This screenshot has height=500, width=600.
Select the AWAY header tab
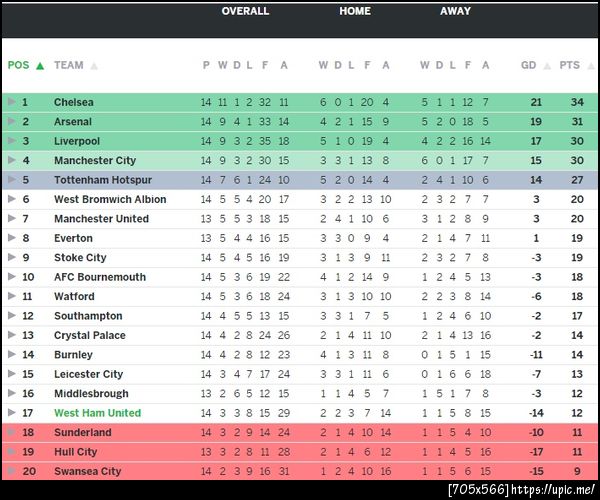[x=455, y=12]
